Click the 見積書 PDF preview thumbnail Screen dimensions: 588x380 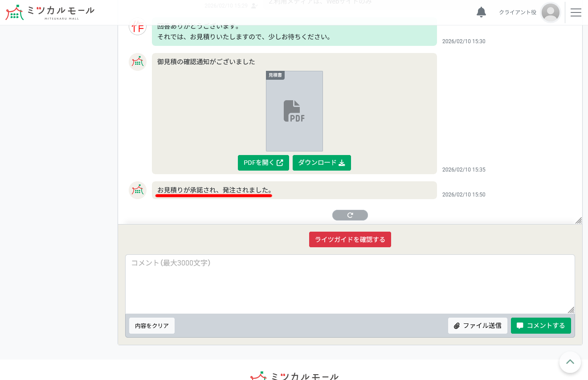pos(294,111)
